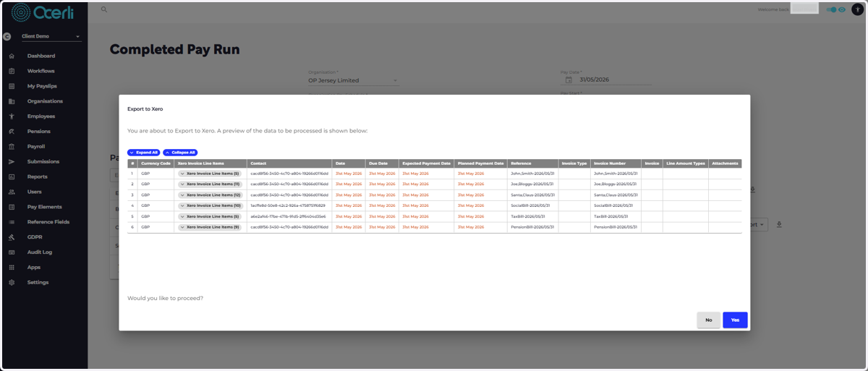The height and width of the screenshot is (371, 868).
Task: Click the Users group icon
Action: 12,192
